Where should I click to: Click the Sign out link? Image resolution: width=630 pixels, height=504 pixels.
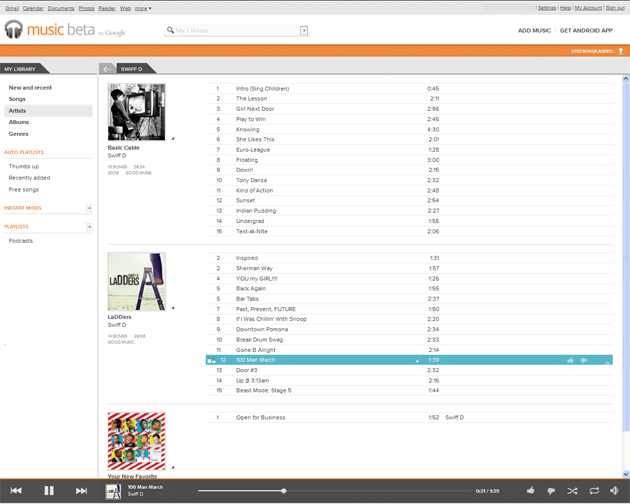point(615,8)
